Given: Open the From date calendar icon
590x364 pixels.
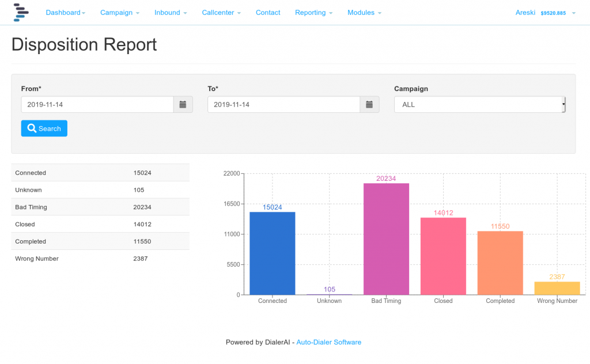Looking at the screenshot, I should (x=183, y=104).
